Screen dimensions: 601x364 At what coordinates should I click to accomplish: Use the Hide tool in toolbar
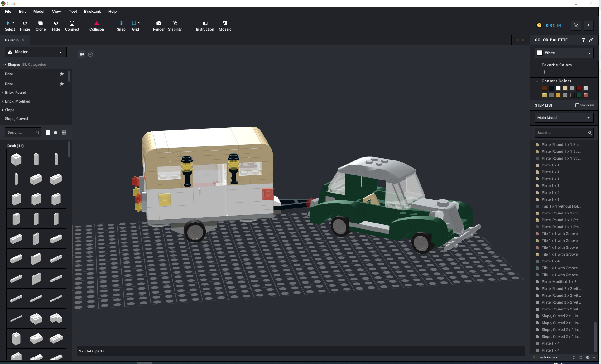pyautogui.click(x=56, y=26)
